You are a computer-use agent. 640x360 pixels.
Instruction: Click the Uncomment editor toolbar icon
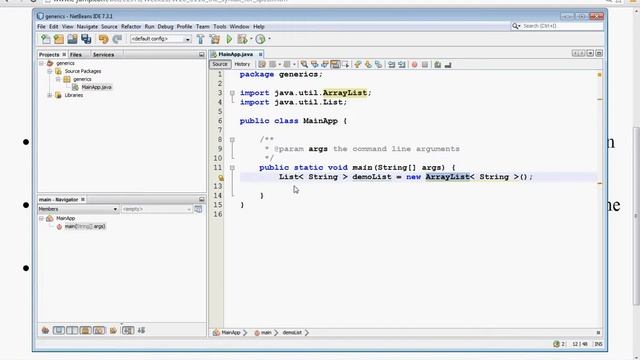coord(448,64)
